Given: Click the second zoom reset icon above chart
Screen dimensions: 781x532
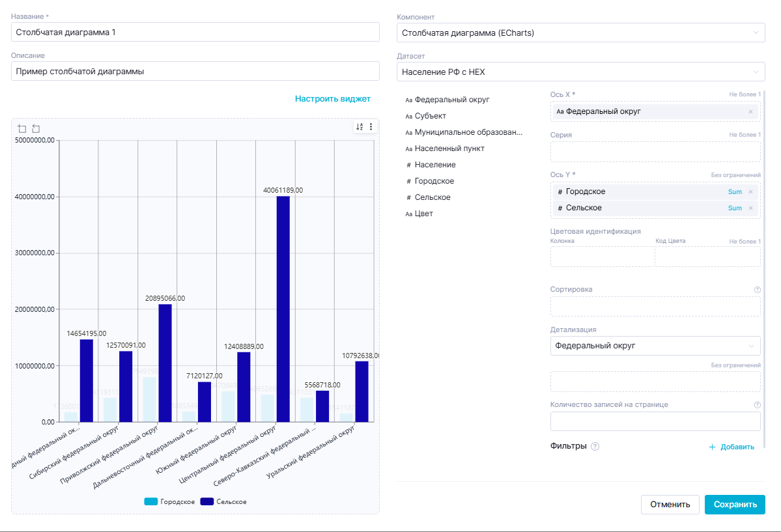Looking at the screenshot, I should click(x=36, y=128).
